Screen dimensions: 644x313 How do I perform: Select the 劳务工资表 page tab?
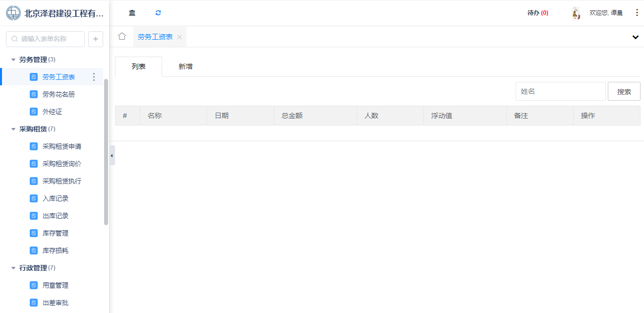point(155,37)
